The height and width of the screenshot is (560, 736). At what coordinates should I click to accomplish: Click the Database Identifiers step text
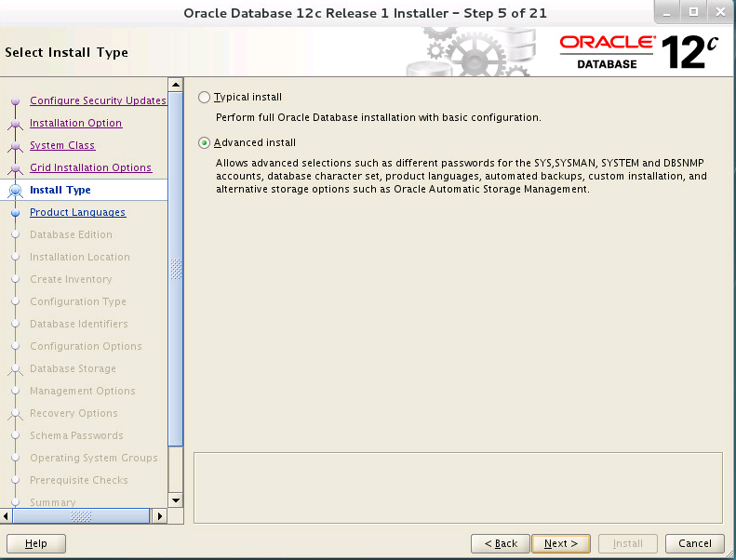click(x=79, y=324)
